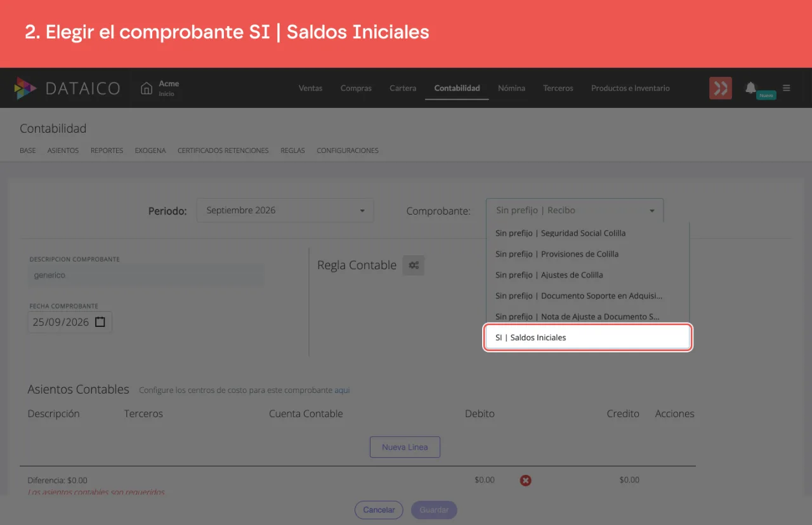
Task: Choose Documento Soporte en Adquisi... option
Action: point(587,296)
